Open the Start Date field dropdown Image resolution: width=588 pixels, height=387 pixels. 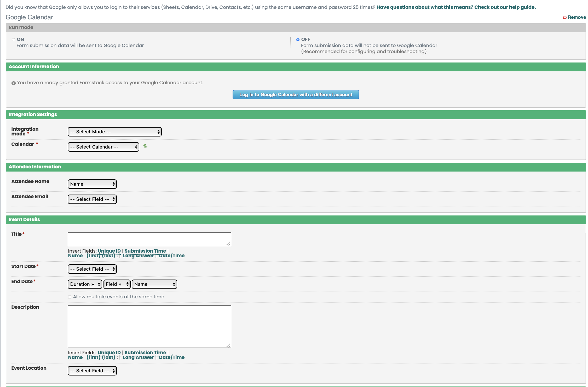(x=92, y=269)
